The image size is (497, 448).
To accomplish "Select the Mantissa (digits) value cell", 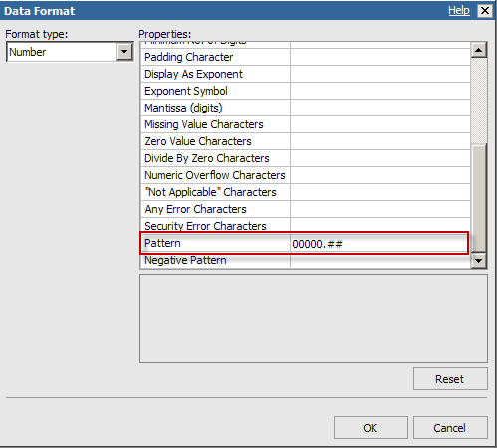I will point(380,108).
